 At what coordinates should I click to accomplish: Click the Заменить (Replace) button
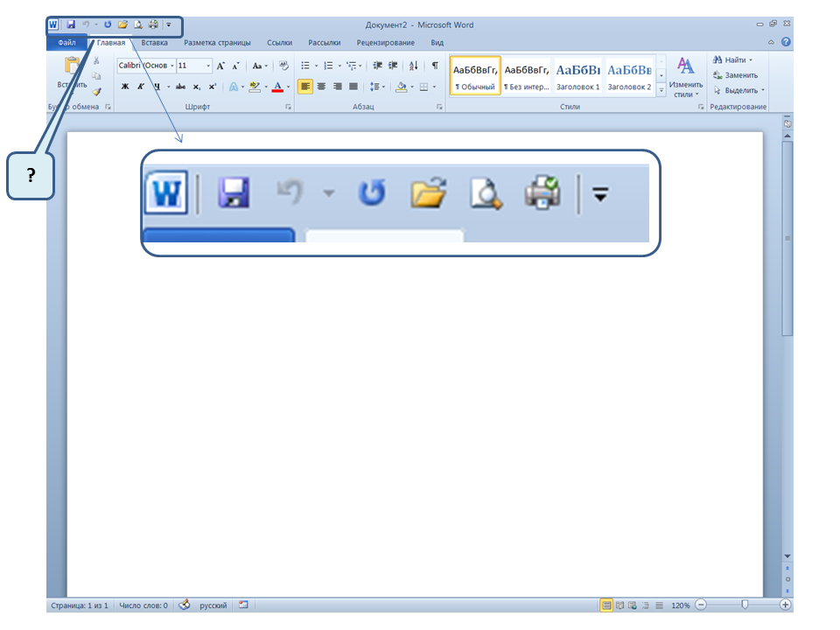pos(735,75)
